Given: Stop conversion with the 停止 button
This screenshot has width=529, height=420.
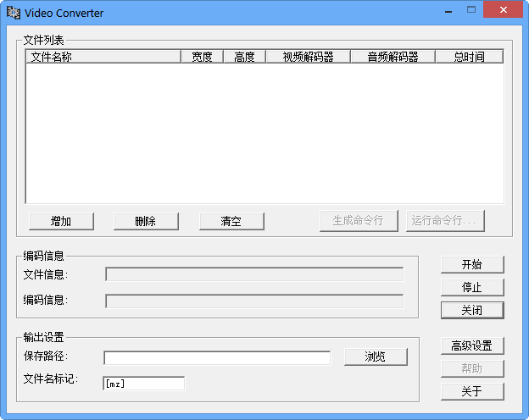Looking at the screenshot, I should tap(472, 288).
